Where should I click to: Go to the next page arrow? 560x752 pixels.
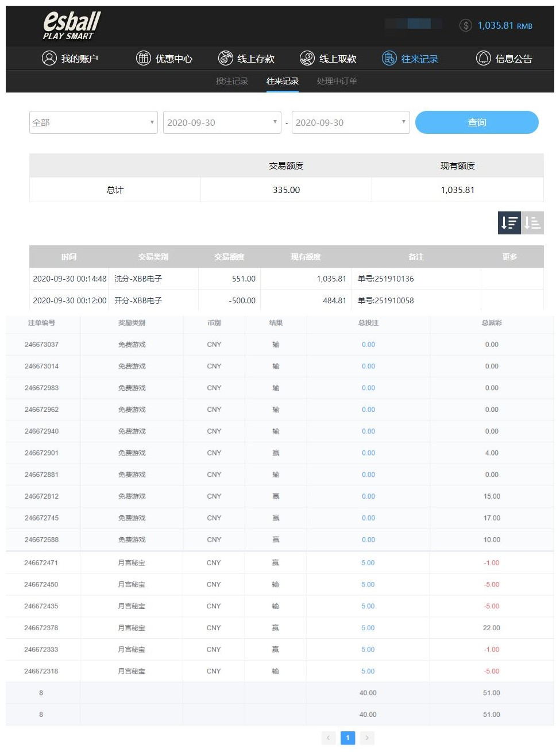coord(367,738)
